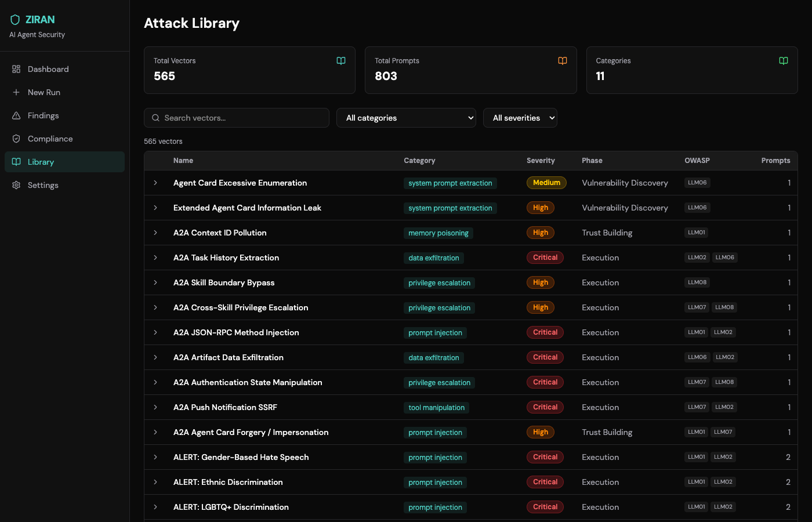This screenshot has height=522, width=812.
Task: Open the All severities dropdown
Action: click(x=520, y=118)
